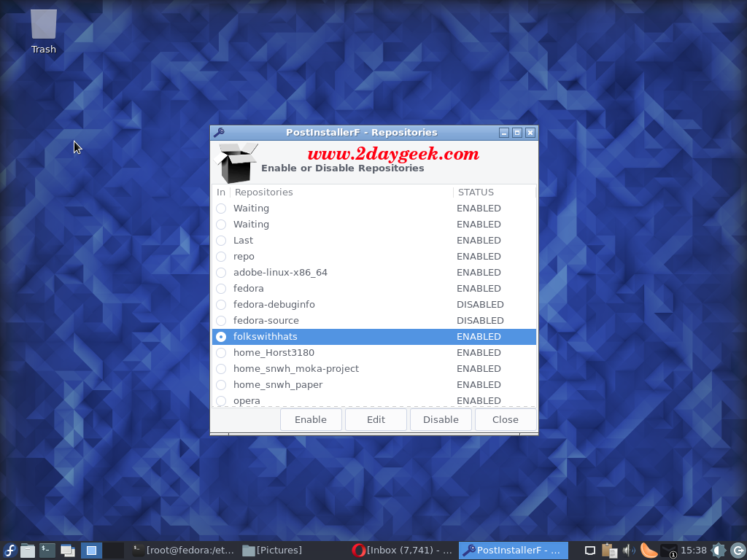747x560 pixels.
Task: Open Pictures window from taskbar
Action: pos(273,551)
